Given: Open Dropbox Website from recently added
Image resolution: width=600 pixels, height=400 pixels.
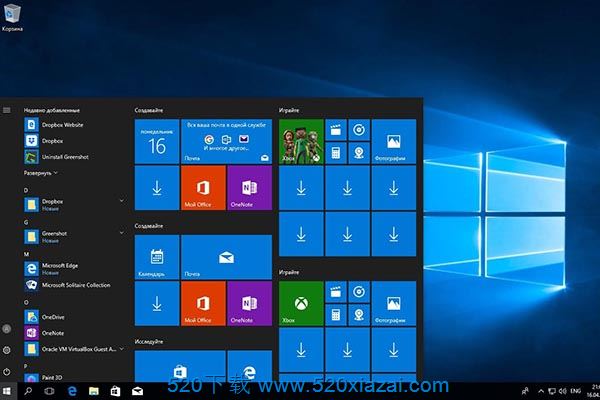Looking at the screenshot, I should [64, 125].
